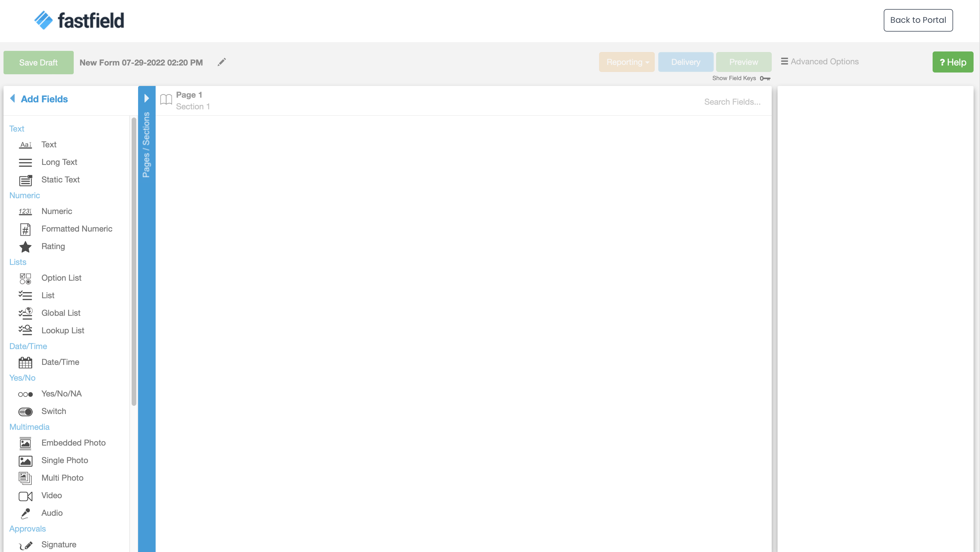Click the pencil icon to rename the form
The image size is (980, 552).
pyautogui.click(x=222, y=62)
